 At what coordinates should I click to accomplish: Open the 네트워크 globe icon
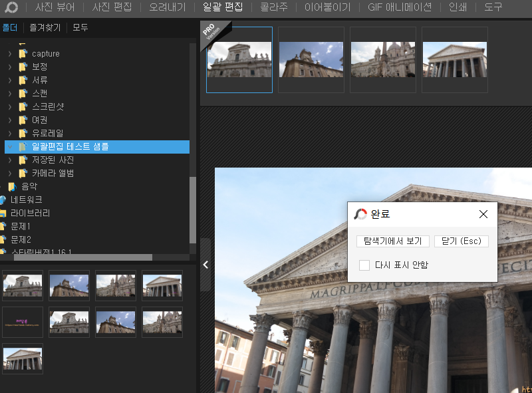pyautogui.click(x=3, y=200)
